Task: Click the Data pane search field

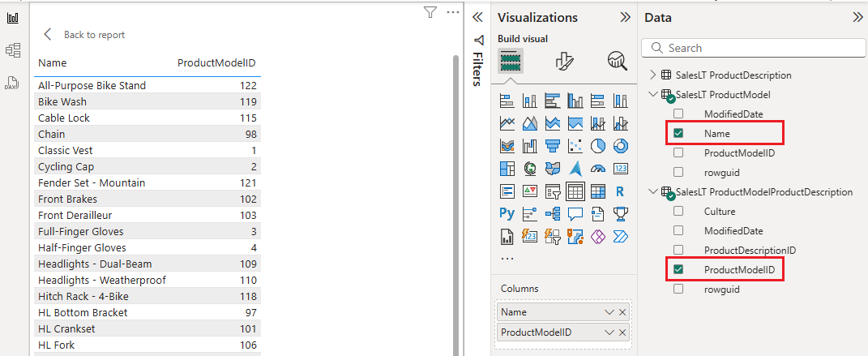Action: pyautogui.click(x=754, y=49)
